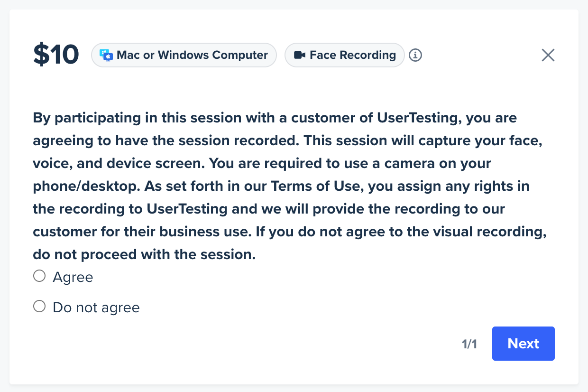Click the computer monitor icon in device badge
This screenshot has width=588, height=392.
tap(106, 55)
